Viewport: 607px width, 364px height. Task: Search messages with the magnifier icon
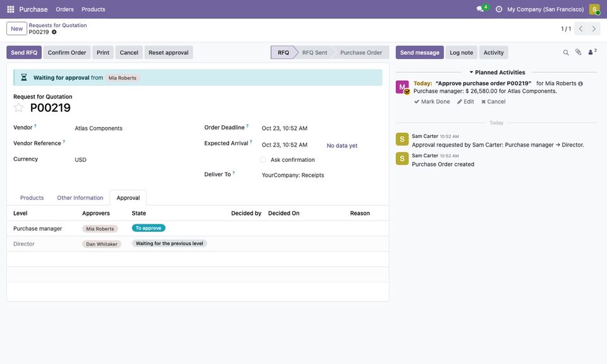pos(565,52)
